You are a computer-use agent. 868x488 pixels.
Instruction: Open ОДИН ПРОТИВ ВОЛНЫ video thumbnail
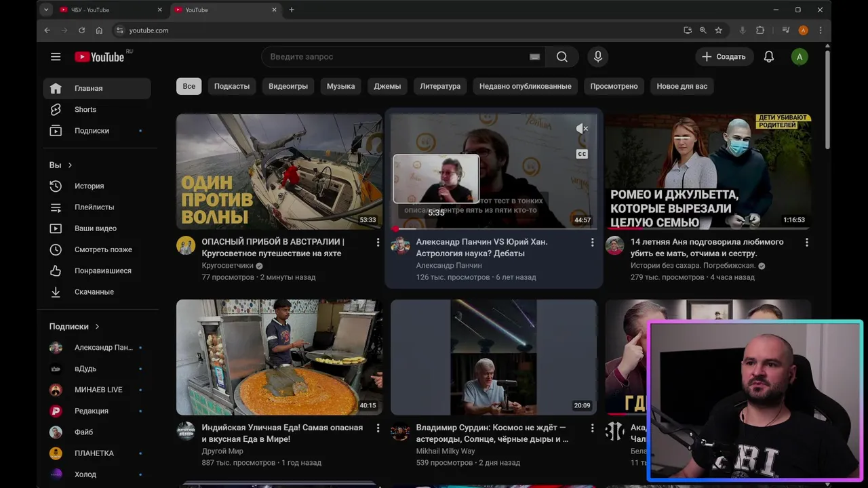279,171
